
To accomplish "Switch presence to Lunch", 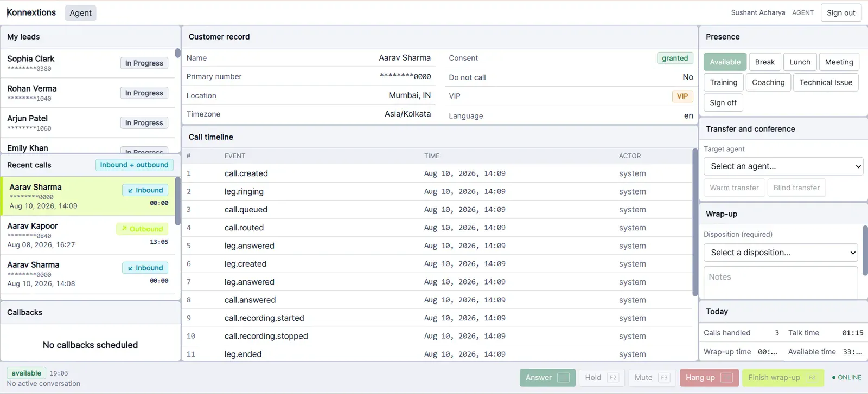I will point(800,62).
